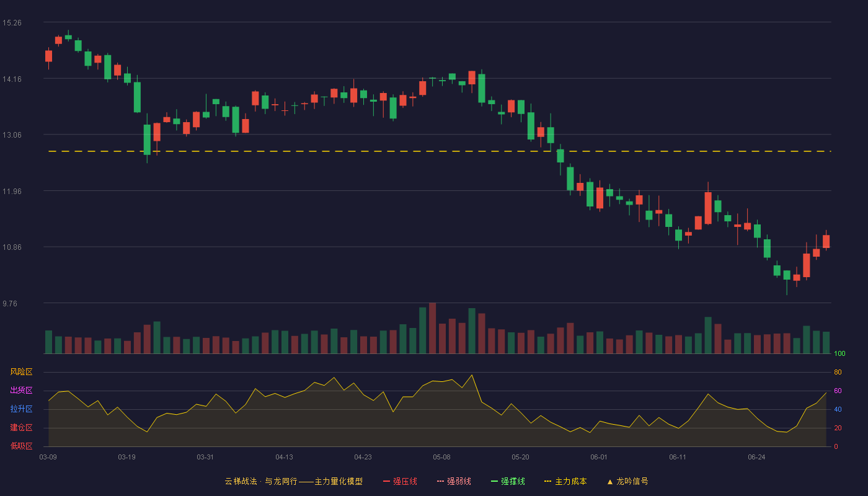Toggle the 主力成本 dashed-line legend
868x496 pixels.
click(x=565, y=481)
